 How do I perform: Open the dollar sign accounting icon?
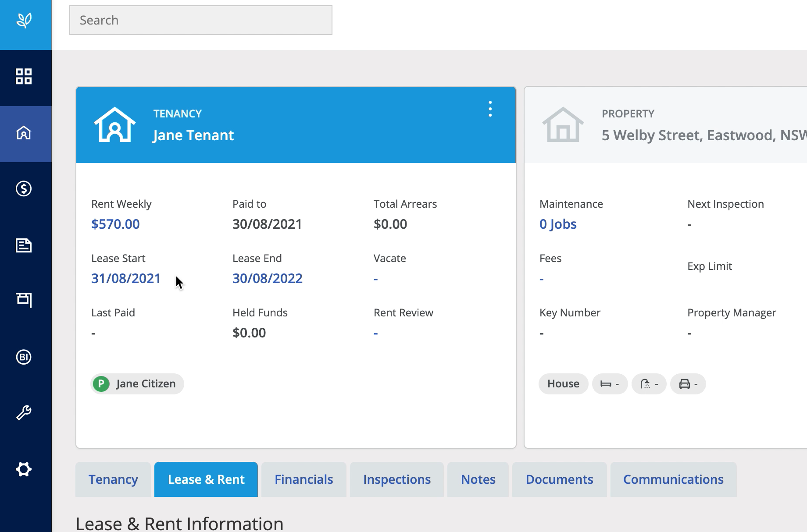(x=24, y=189)
